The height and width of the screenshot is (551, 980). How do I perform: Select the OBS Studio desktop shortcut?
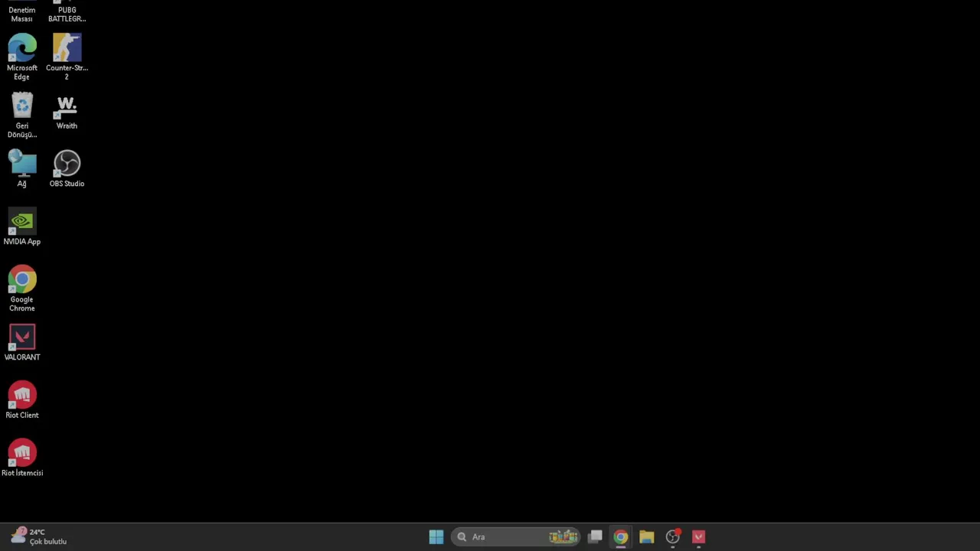tap(67, 169)
